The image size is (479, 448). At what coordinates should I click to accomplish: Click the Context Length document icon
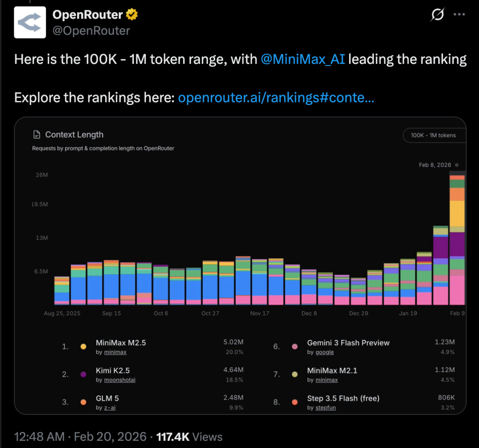tap(37, 135)
